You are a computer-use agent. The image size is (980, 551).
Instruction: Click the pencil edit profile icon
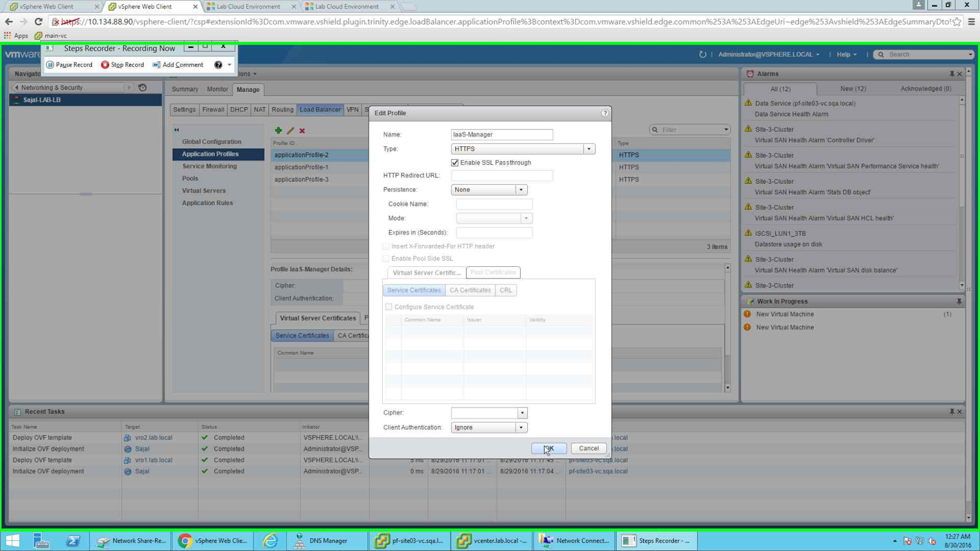pos(290,130)
